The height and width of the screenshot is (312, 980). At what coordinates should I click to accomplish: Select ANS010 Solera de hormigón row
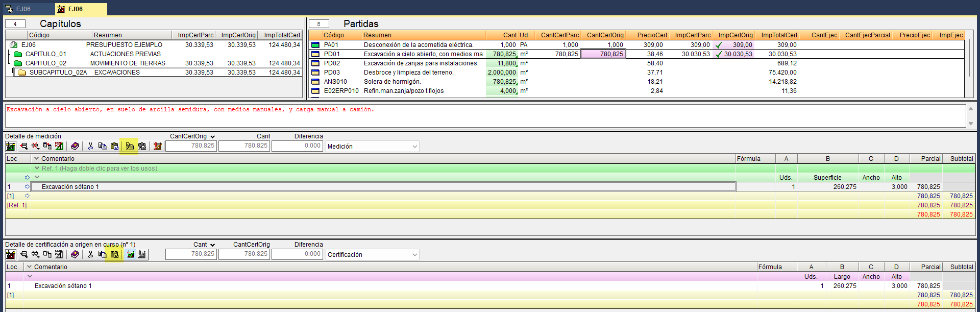click(x=637, y=82)
